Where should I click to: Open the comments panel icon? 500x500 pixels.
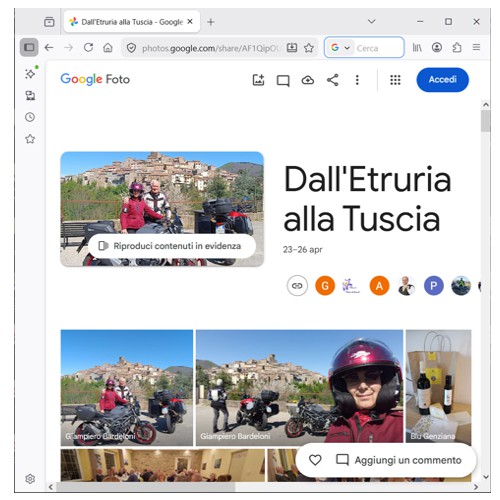tap(283, 80)
